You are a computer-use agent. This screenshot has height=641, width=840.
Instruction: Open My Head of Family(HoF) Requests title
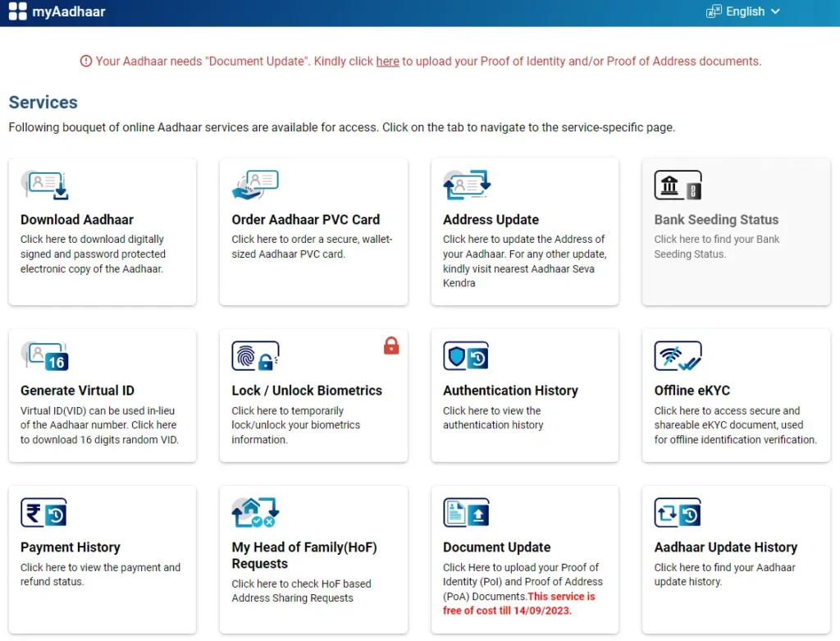point(304,556)
